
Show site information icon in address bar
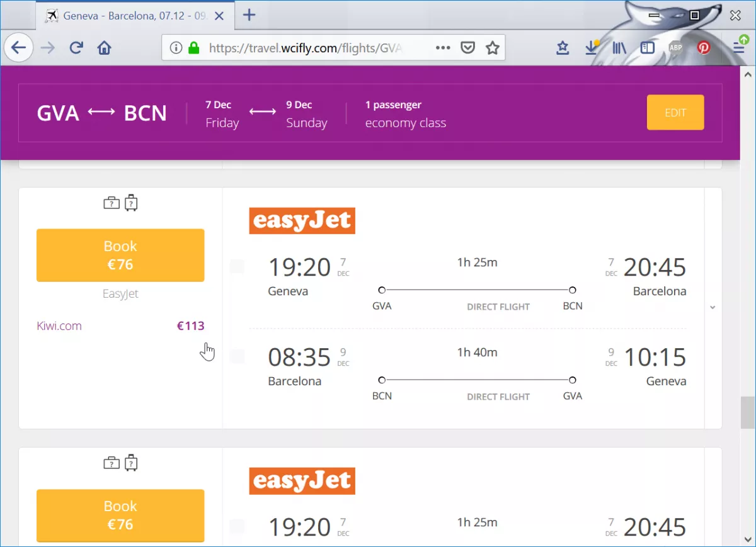click(176, 48)
